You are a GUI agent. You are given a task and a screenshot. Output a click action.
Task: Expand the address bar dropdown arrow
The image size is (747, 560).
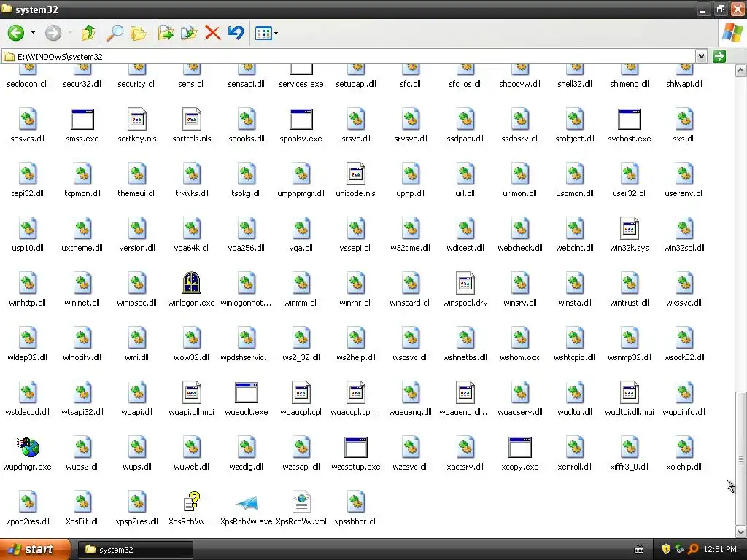[x=701, y=56]
